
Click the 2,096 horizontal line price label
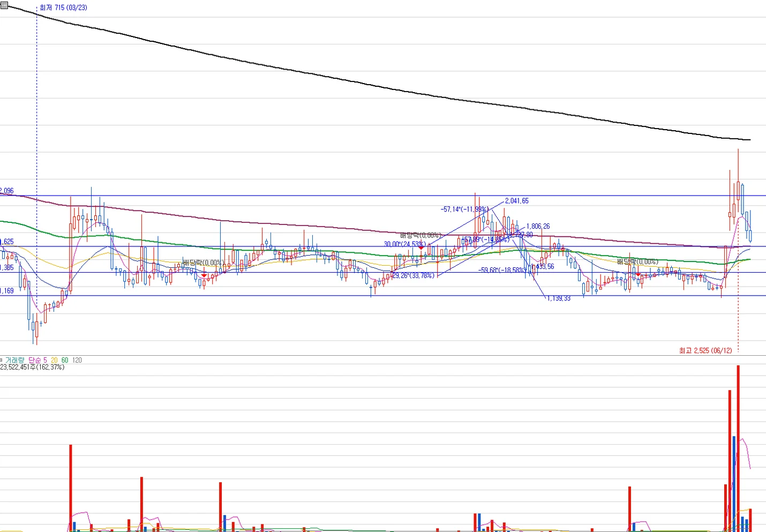coord(7,191)
